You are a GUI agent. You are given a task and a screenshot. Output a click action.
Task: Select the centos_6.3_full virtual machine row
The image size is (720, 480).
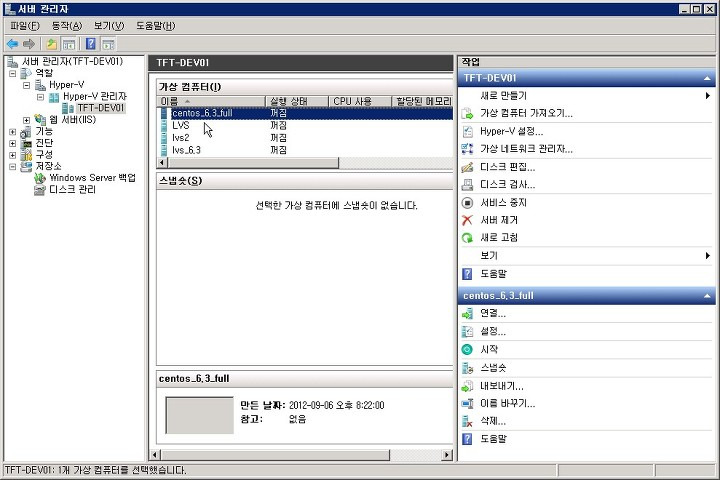[305, 113]
